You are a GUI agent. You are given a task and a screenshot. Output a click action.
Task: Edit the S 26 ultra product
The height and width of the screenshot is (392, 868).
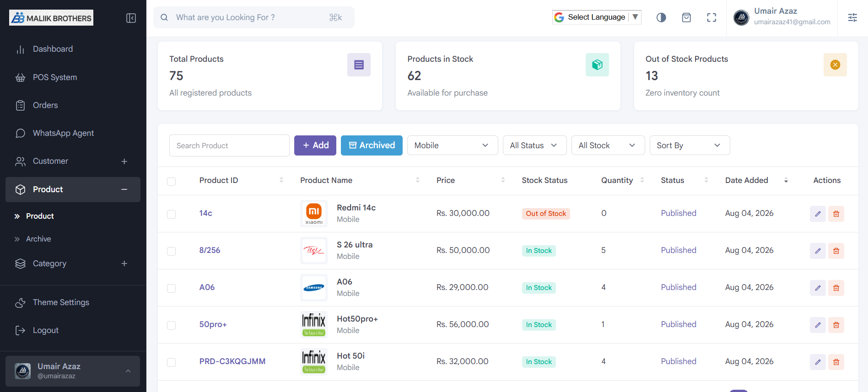[818, 251]
